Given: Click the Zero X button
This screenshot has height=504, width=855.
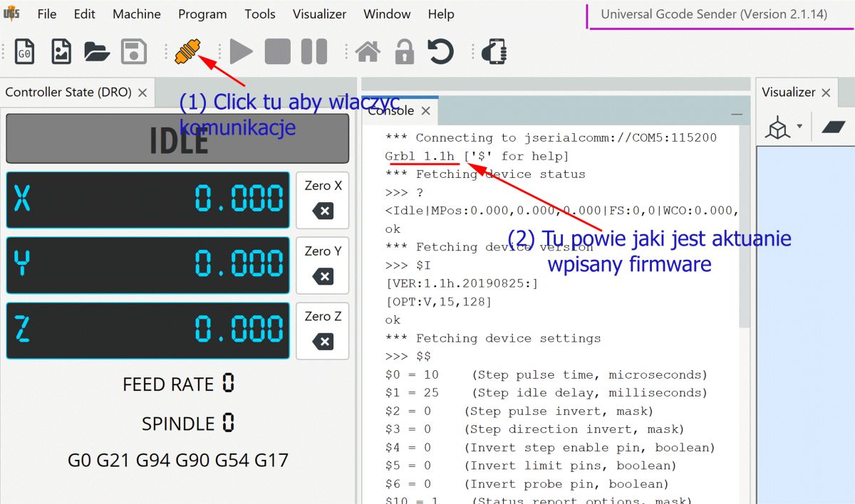Looking at the screenshot, I should pos(323,200).
